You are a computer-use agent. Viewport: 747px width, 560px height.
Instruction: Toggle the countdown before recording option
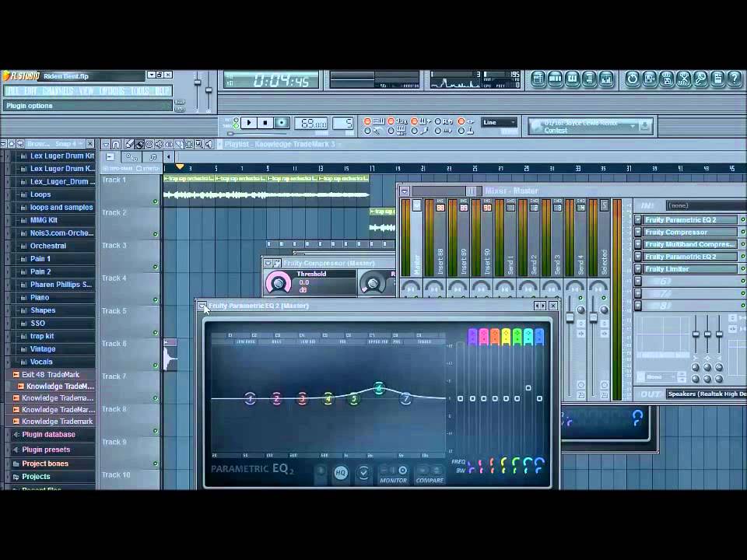pos(391,121)
